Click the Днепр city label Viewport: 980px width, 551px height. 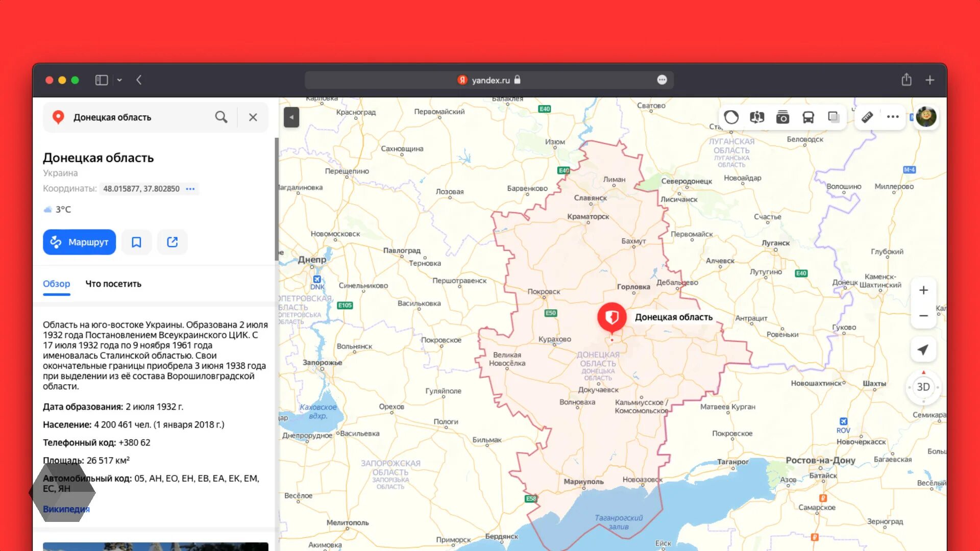point(312,260)
